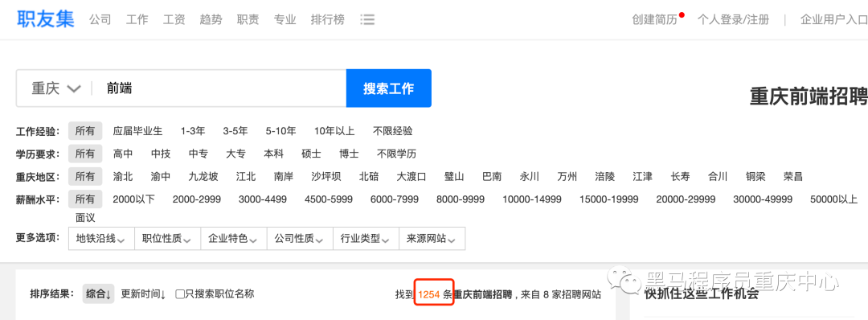
Task: Filter salary by 50000以上
Action: [833, 199]
